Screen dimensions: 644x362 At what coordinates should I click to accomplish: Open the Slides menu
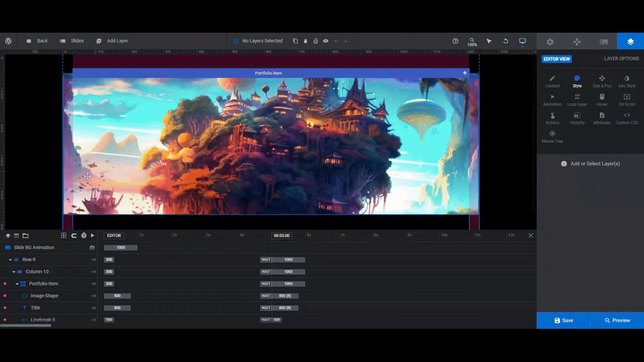(72, 41)
